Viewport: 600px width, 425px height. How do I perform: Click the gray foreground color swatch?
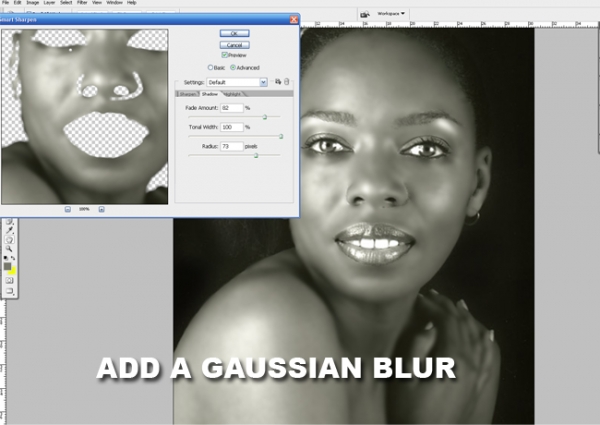click(x=7, y=266)
